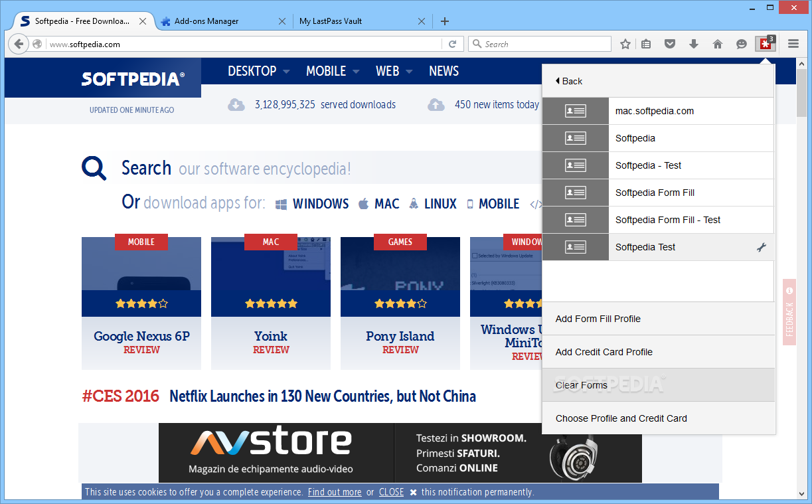Reload the page with refresh icon
Image resolution: width=812 pixels, height=504 pixels.
(x=453, y=44)
